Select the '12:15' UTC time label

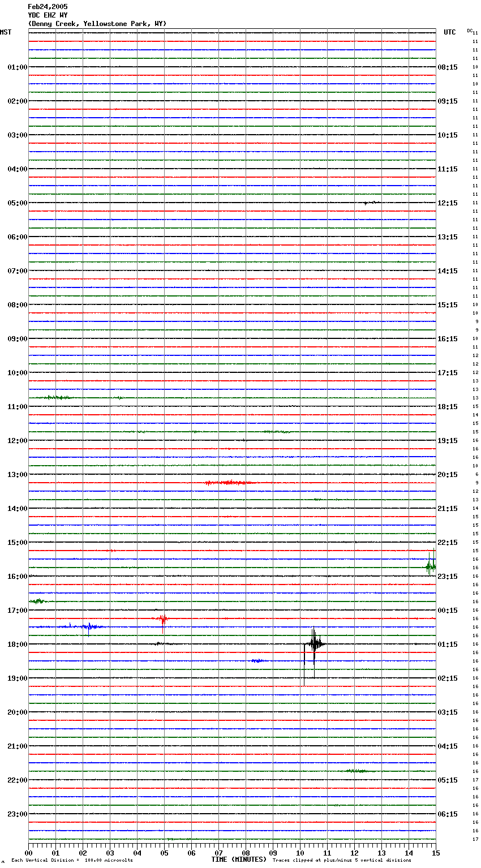click(448, 203)
